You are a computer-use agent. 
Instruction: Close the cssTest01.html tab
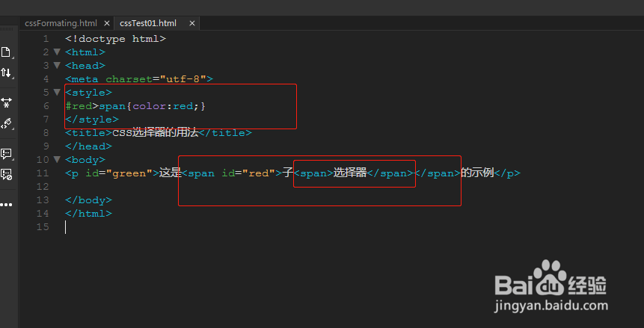[191, 23]
